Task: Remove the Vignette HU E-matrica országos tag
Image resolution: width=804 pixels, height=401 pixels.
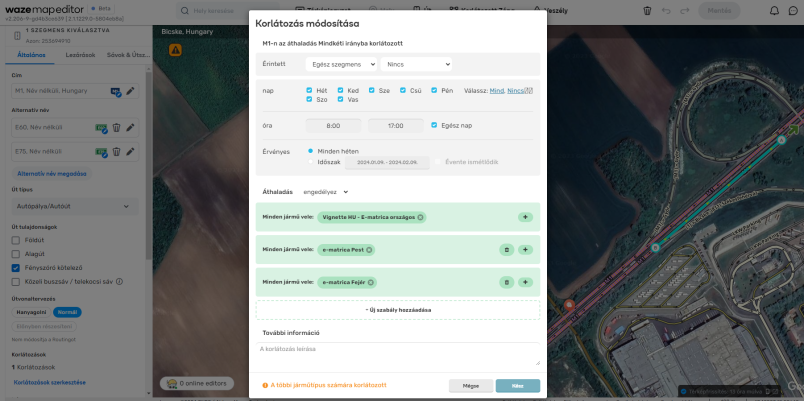Action: point(420,217)
